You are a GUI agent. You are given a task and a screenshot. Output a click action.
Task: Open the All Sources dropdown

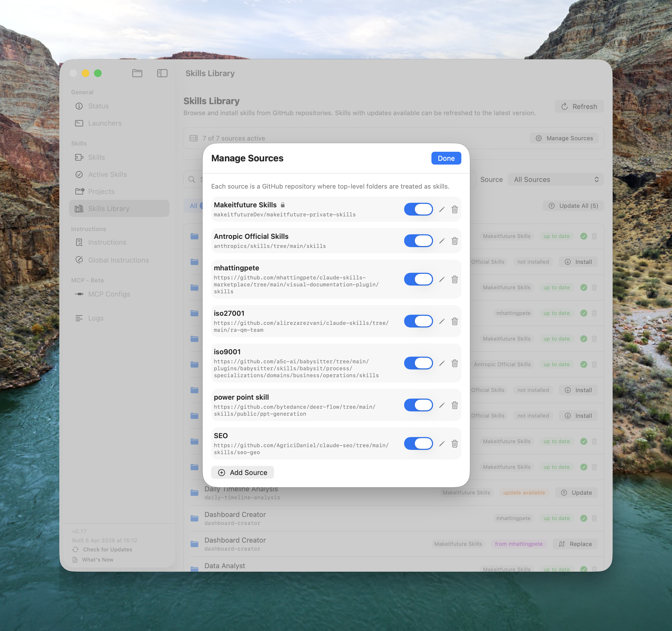(555, 180)
